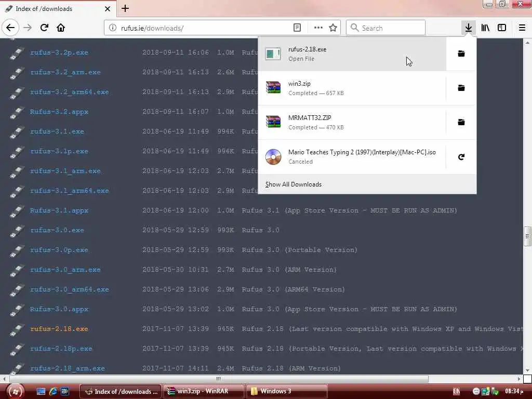Open the Library toolbar icon
This screenshot has width=532, height=399.
click(485, 28)
